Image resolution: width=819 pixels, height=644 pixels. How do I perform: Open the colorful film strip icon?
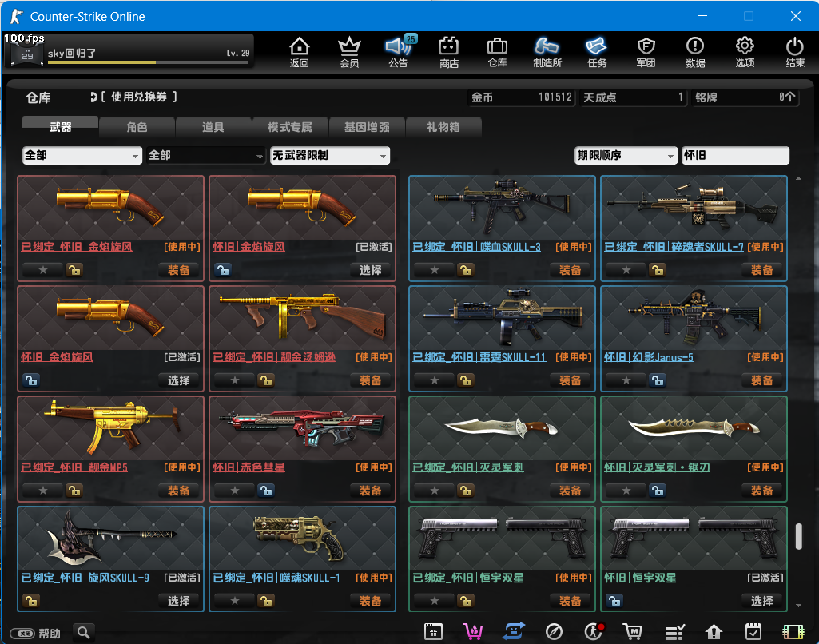click(793, 632)
